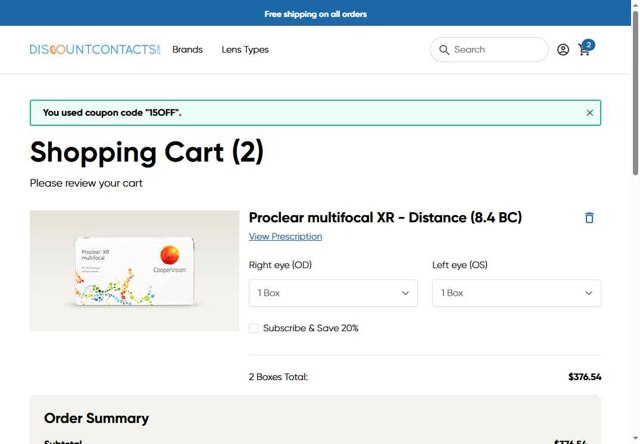Image resolution: width=640 pixels, height=444 pixels.
Task: Click the 2 Boxes Total price $376.54
Action: pos(584,377)
